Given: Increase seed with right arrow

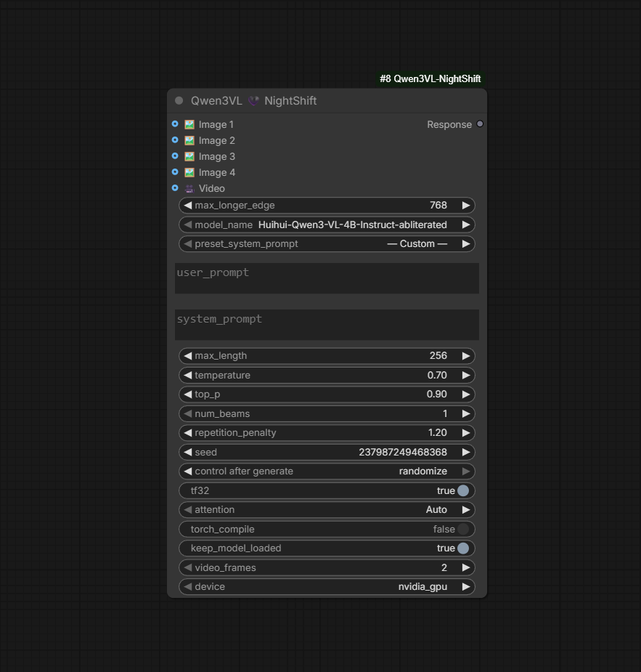Looking at the screenshot, I should [x=466, y=452].
